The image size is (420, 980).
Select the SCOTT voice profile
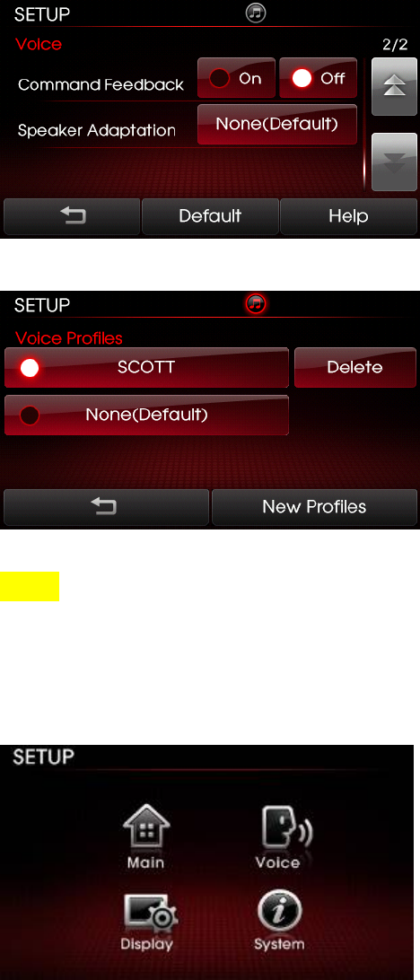pyautogui.click(x=146, y=368)
